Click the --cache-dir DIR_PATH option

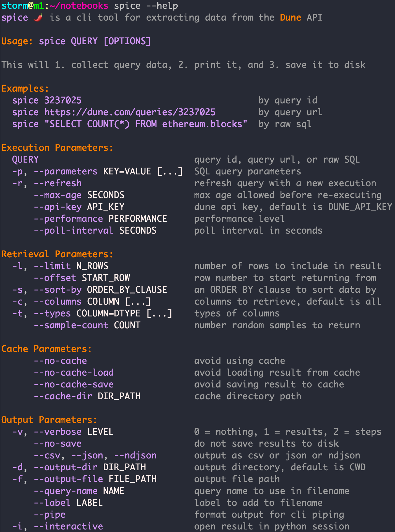pyautogui.click(x=87, y=396)
